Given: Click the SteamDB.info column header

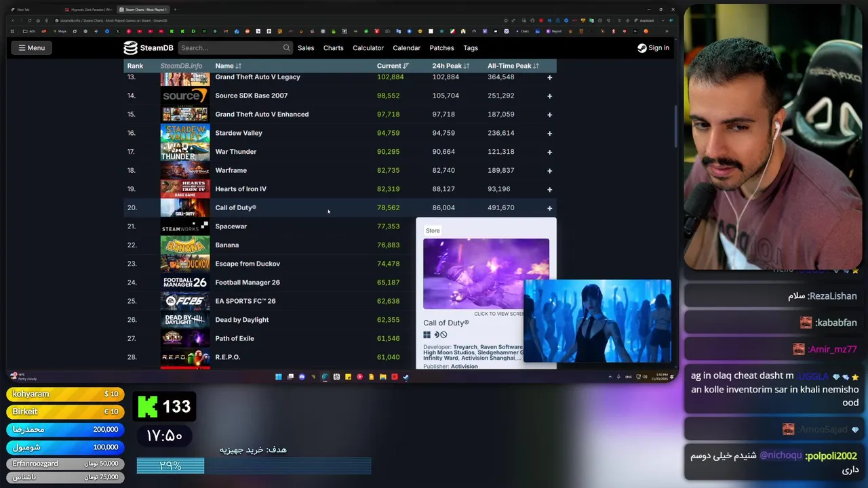Looking at the screenshot, I should (181, 66).
